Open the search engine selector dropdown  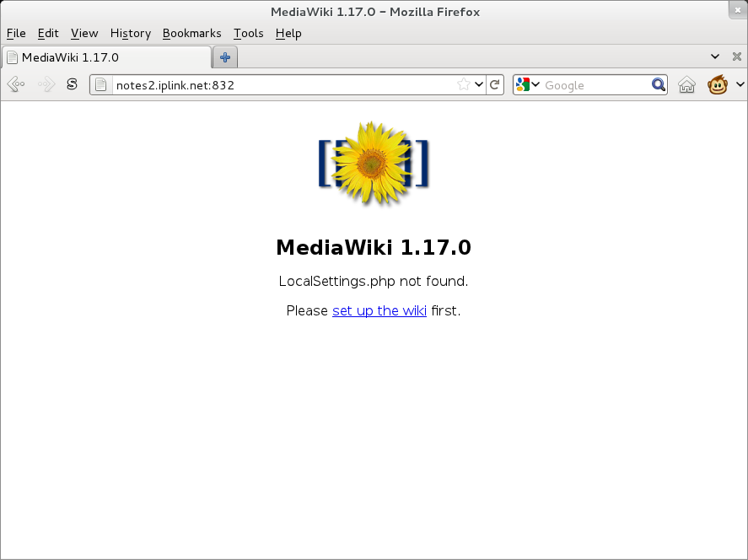coord(535,85)
